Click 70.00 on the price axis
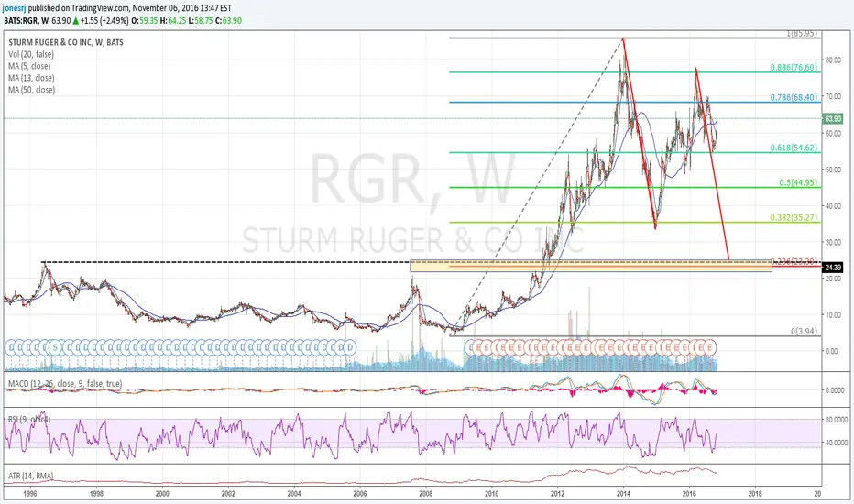 (x=833, y=96)
